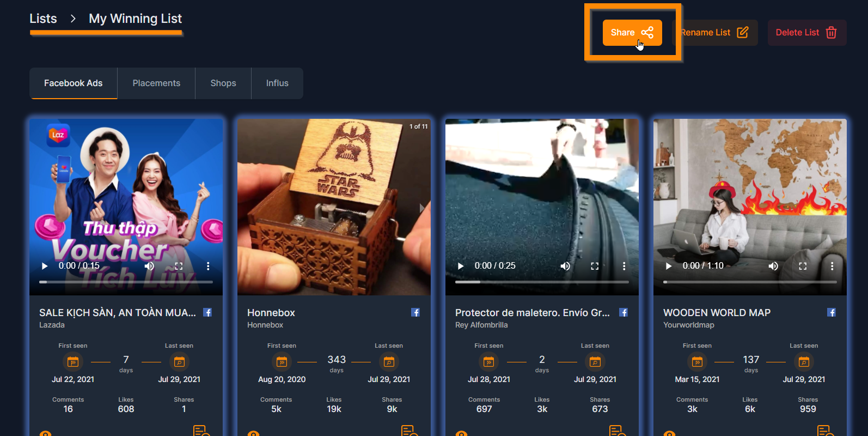Click the First seen calendar icon for Yourworldmap
Image resolution: width=868 pixels, height=436 pixels.
697,361
